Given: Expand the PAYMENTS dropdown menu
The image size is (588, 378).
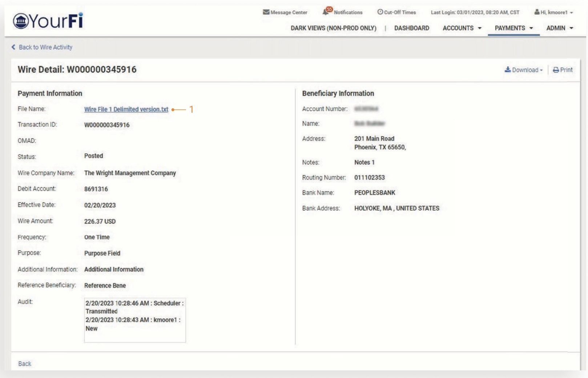Looking at the screenshot, I should coord(513,28).
